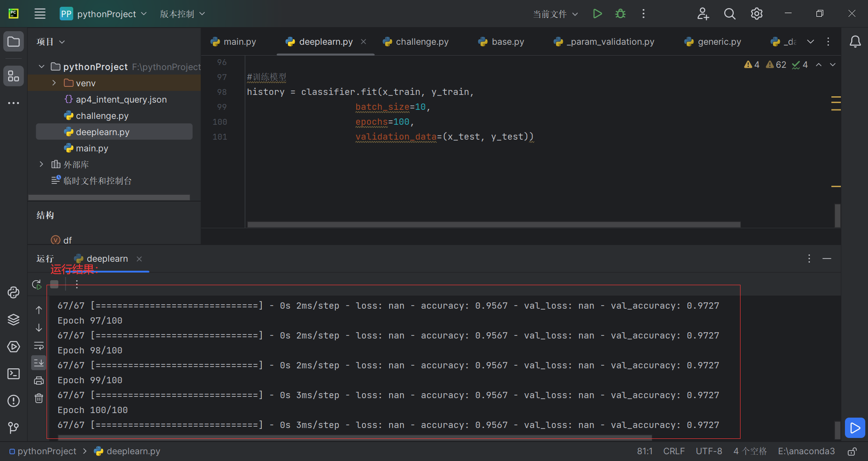Open the 项目 view options dropdown
The width and height of the screenshot is (868, 461).
pyautogui.click(x=51, y=42)
